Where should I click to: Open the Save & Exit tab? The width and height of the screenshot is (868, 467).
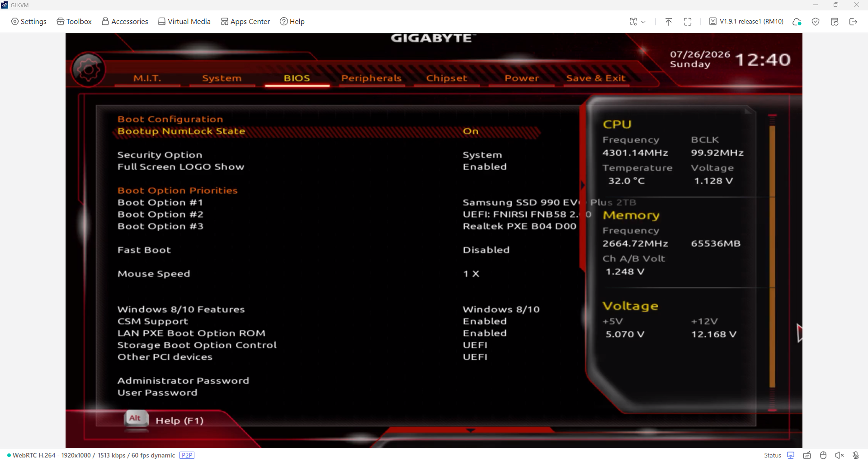pyautogui.click(x=596, y=78)
